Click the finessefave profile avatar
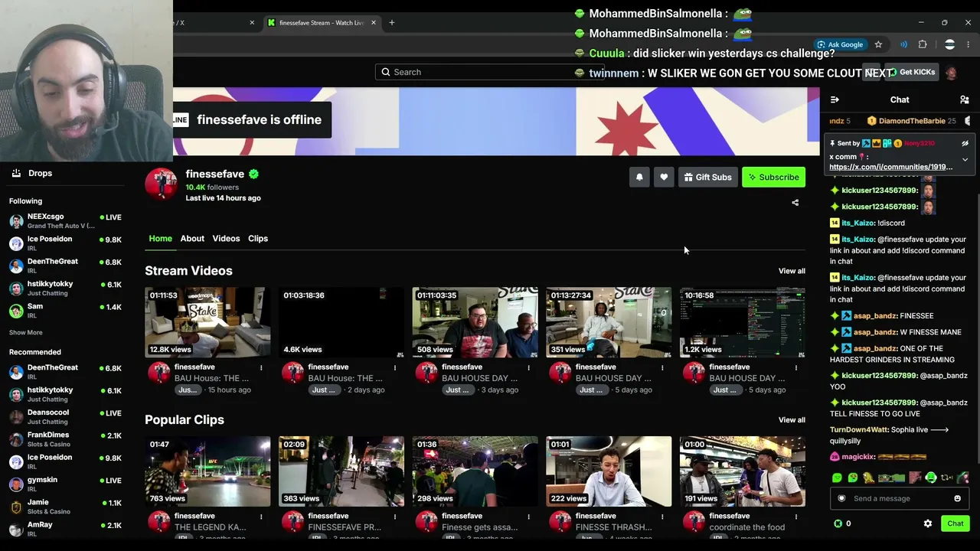 [161, 184]
